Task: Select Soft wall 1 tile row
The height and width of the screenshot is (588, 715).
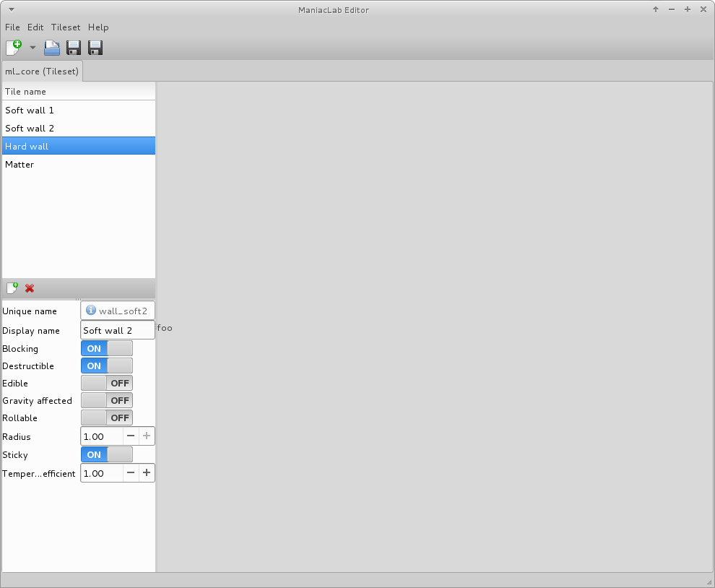Action: pyautogui.click(x=79, y=110)
